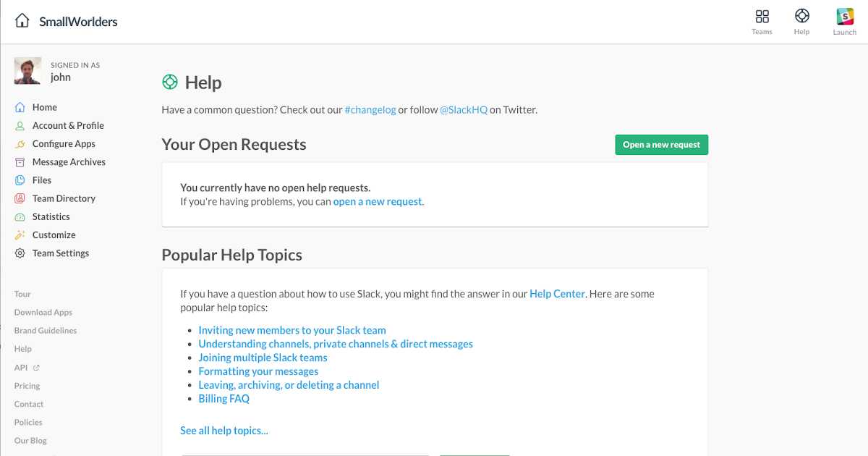Screen dimensions: 868x456
Task: Open the Help Center link
Action: coord(557,294)
